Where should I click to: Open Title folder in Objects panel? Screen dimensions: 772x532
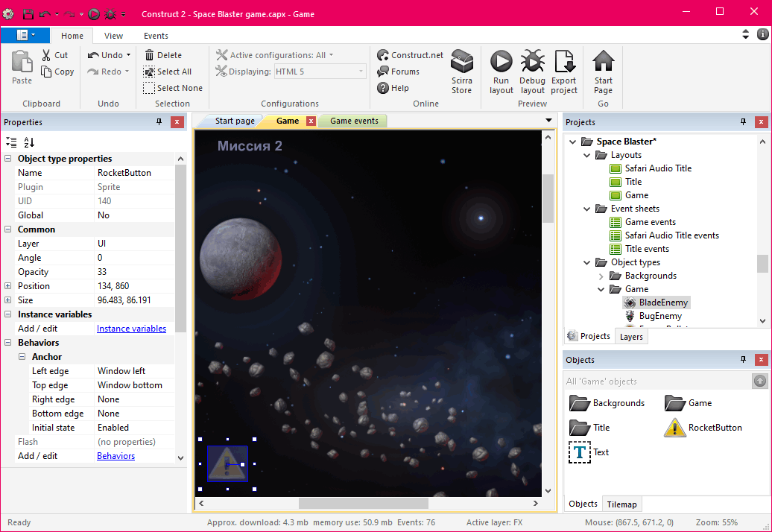point(589,427)
